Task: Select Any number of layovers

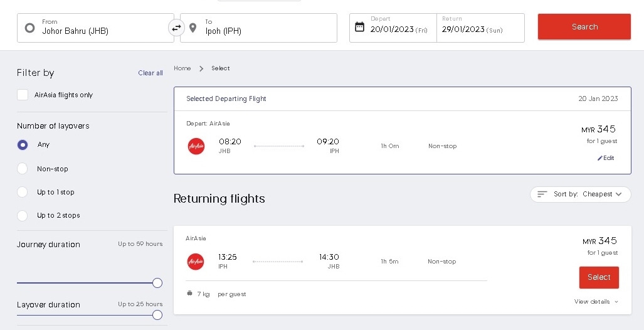Action: click(x=23, y=145)
